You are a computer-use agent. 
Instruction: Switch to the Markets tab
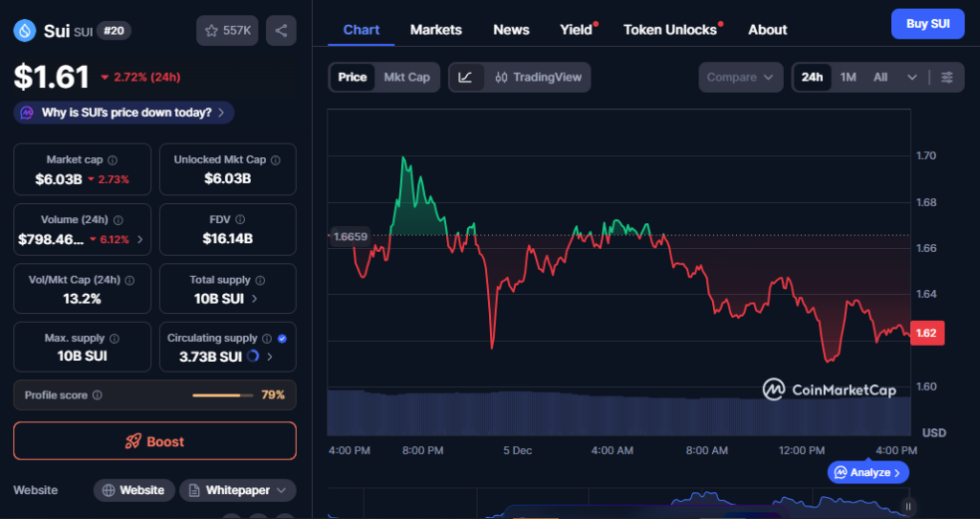click(x=435, y=30)
